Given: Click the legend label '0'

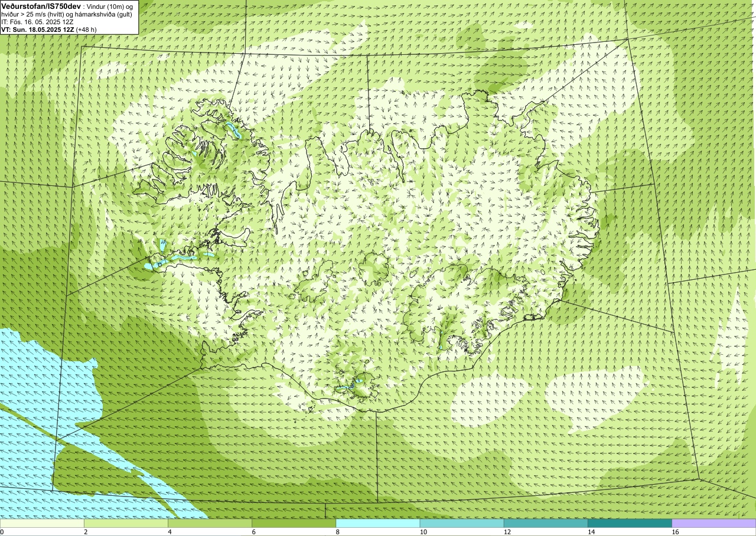Looking at the screenshot, I should pos(2,532).
